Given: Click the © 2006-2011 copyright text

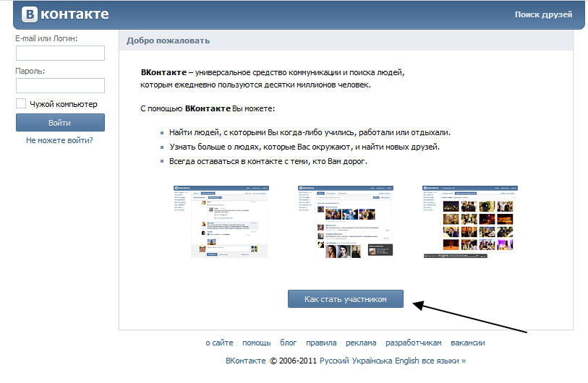Looking at the screenshot, I should [x=293, y=361].
